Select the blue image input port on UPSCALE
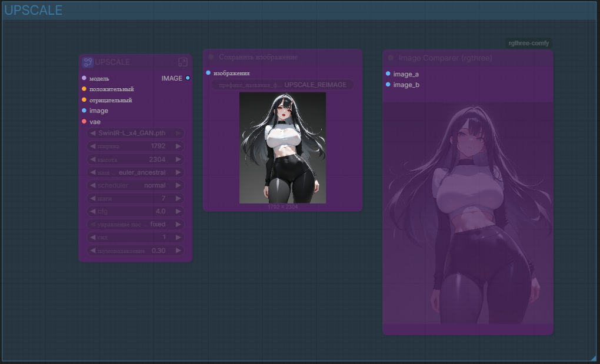The width and height of the screenshot is (600, 364). point(84,111)
